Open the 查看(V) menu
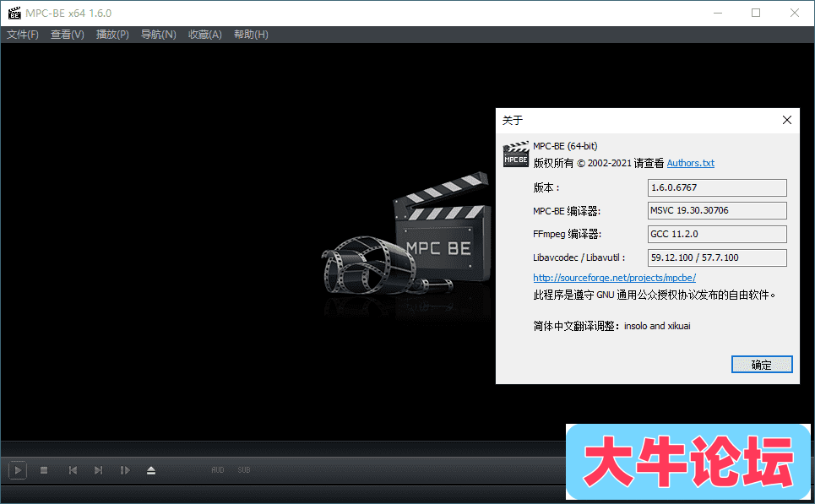The image size is (815, 504). coord(67,35)
